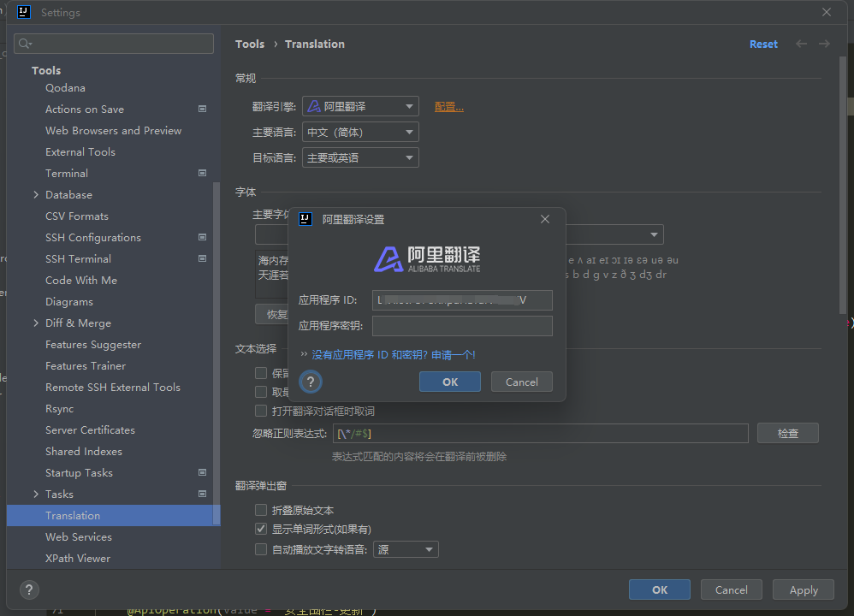Open Shared Indexes settings

[83, 452]
